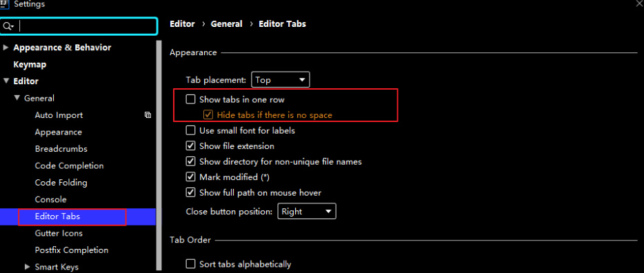Click the IntelliJ logo icon in title bar

(x=4, y=4)
